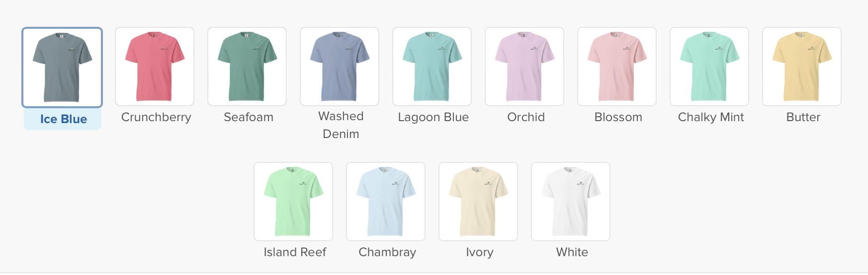Click the Ice Blue text label
This screenshot has height=275, width=868.
click(63, 119)
